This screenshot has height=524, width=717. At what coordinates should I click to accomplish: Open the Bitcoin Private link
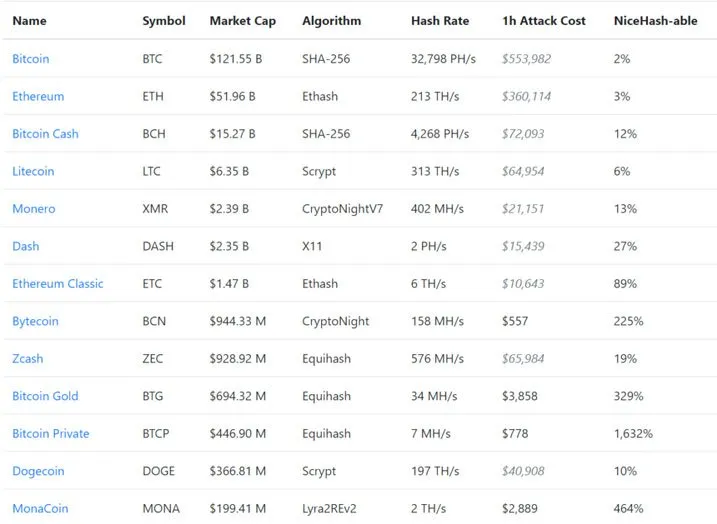[51, 434]
